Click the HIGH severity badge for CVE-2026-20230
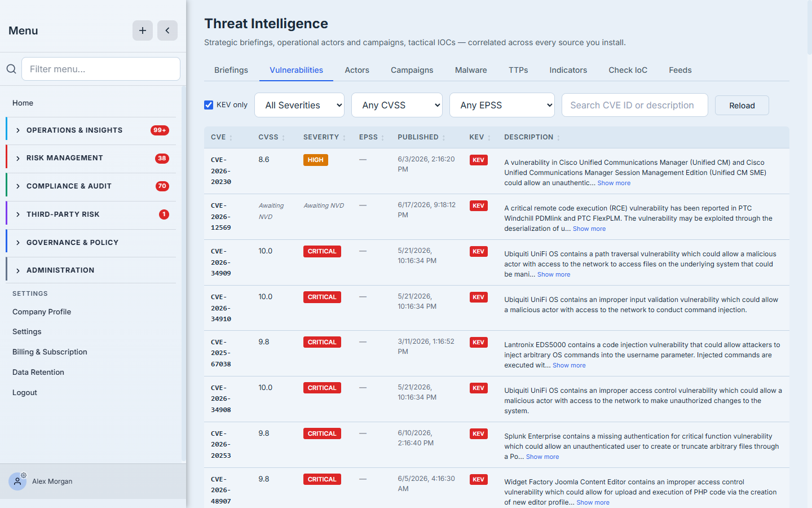 click(x=316, y=160)
